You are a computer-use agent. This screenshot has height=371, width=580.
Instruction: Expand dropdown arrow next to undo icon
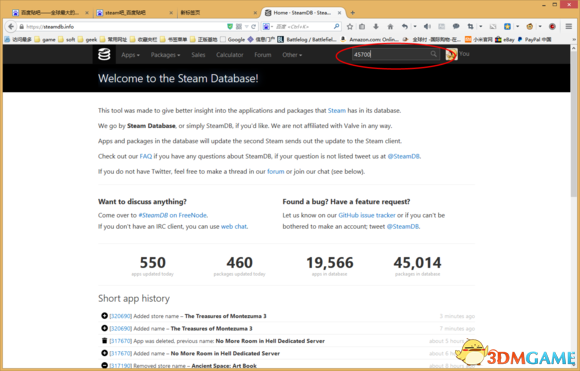(x=415, y=26)
